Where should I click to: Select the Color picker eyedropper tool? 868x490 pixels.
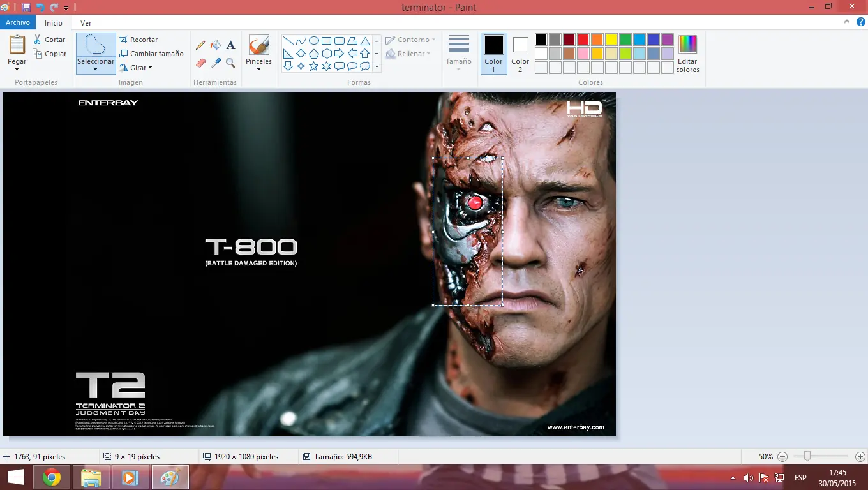point(216,63)
